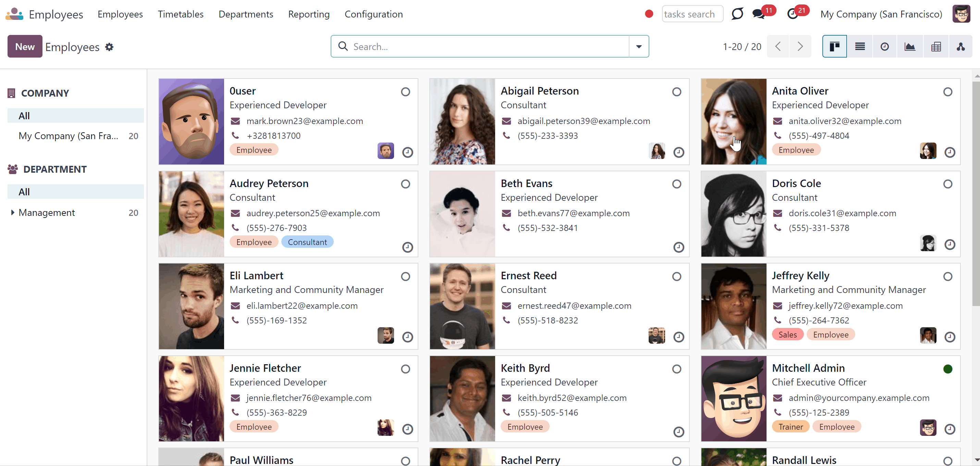Switch to Graph view

pos(910,46)
